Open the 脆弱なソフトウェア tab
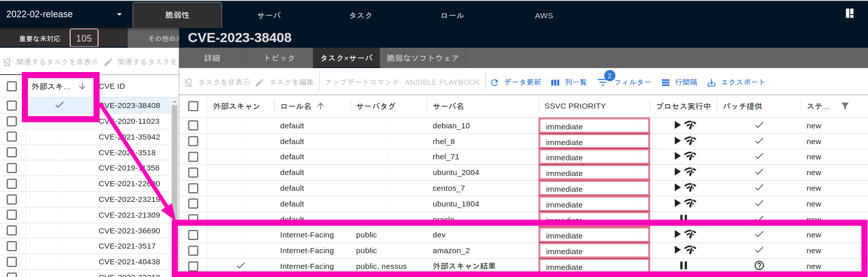The image size is (868, 277). click(422, 58)
